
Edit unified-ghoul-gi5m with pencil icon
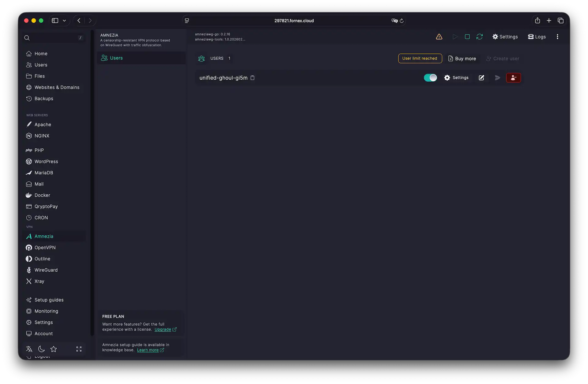(481, 78)
